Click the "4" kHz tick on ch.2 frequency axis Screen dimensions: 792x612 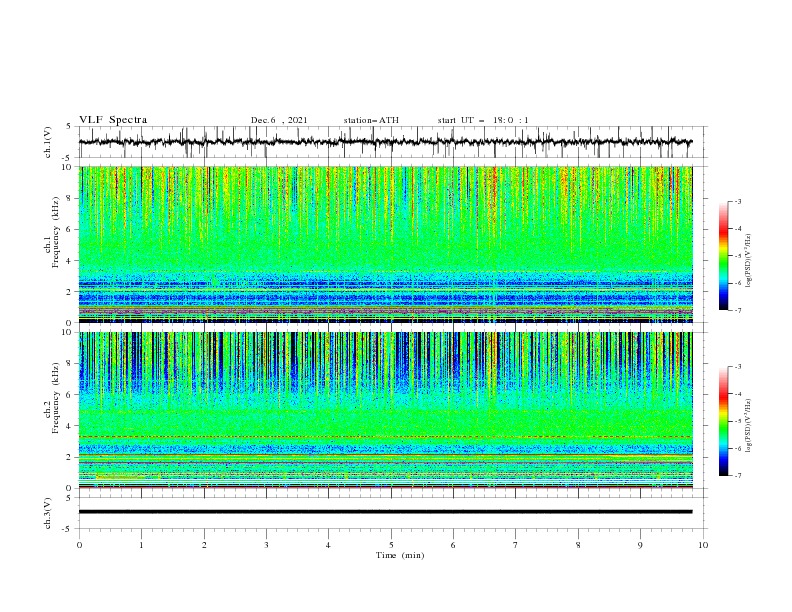tap(71, 426)
